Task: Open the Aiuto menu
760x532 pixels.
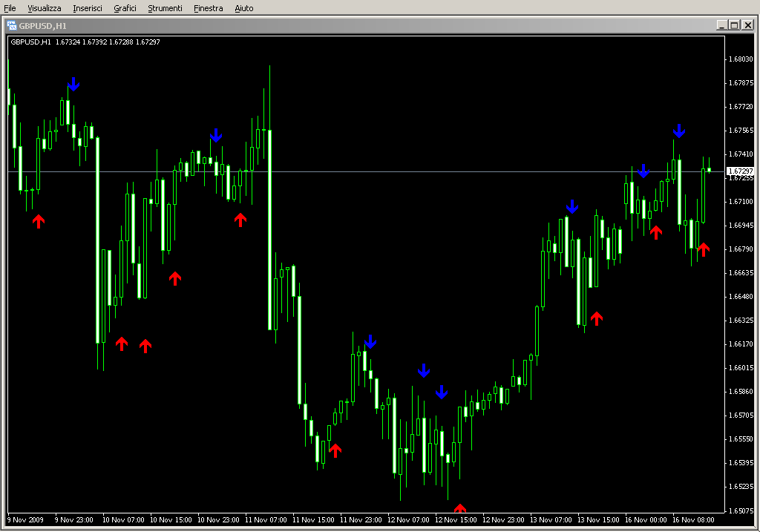Action: point(243,8)
